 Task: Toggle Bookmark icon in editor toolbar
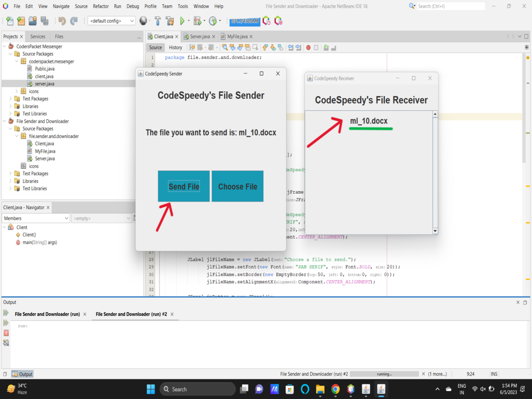tap(281, 47)
